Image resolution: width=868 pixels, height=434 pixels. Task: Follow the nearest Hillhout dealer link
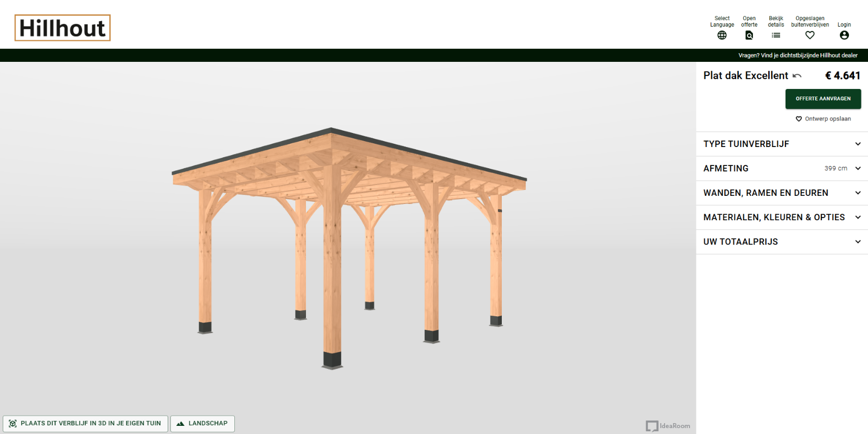click(x=797, y=55)
